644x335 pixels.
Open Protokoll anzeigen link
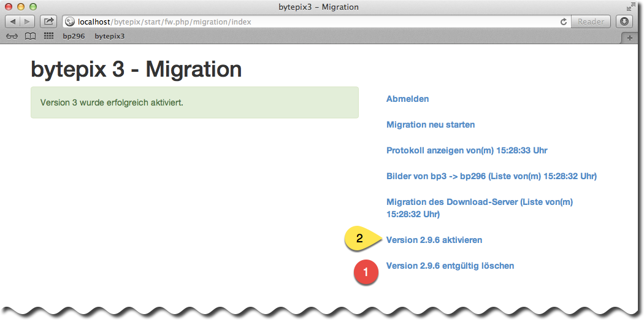coord(467,150)
